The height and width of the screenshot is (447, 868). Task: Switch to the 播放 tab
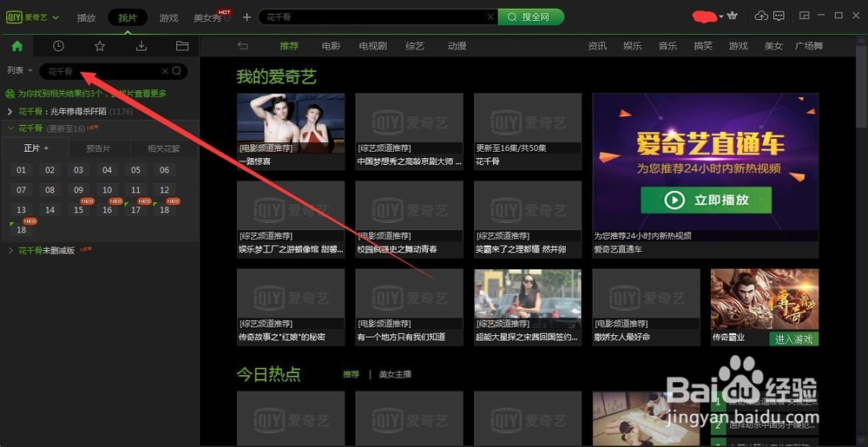(x=86, y=17)
